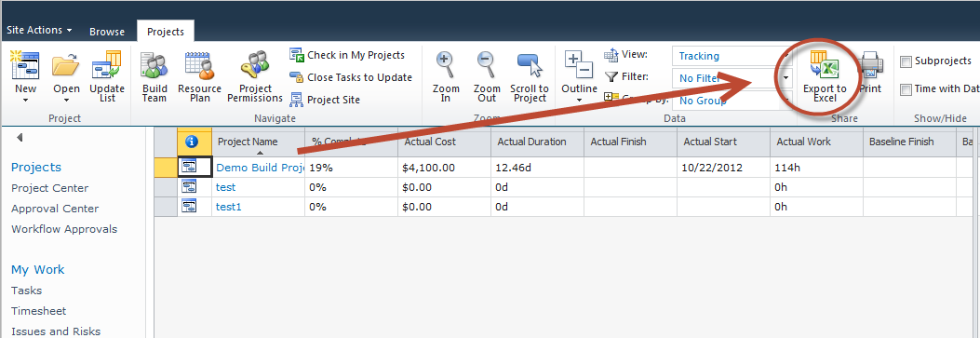
Task: Switch to the Browse tab
Action: (x=107, y=32)
